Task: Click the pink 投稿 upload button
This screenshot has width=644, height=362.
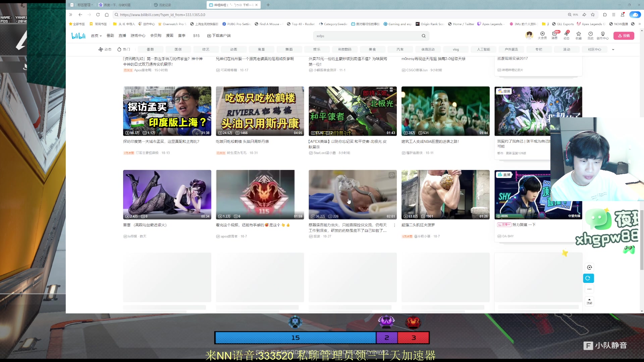Action: 624,36
